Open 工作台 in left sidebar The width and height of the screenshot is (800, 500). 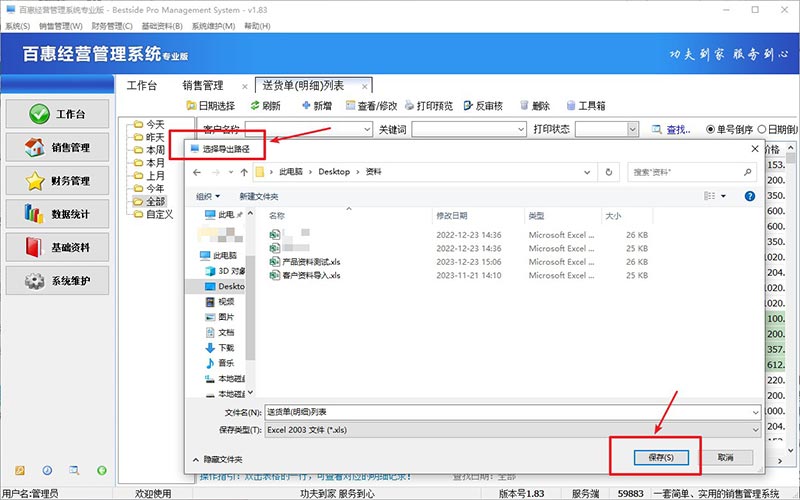57,114
